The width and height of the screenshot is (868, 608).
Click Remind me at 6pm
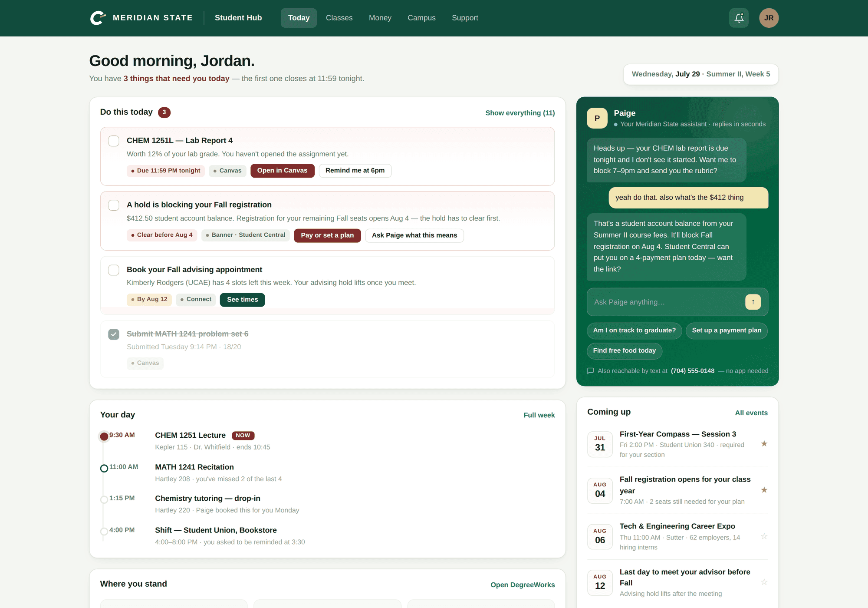pos(355,171)
